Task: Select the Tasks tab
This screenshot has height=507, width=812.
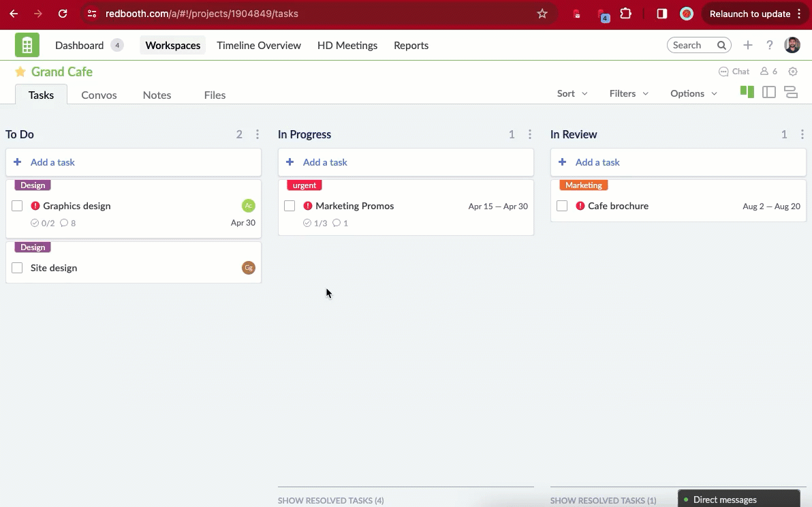Action: [x=41, y=95]
